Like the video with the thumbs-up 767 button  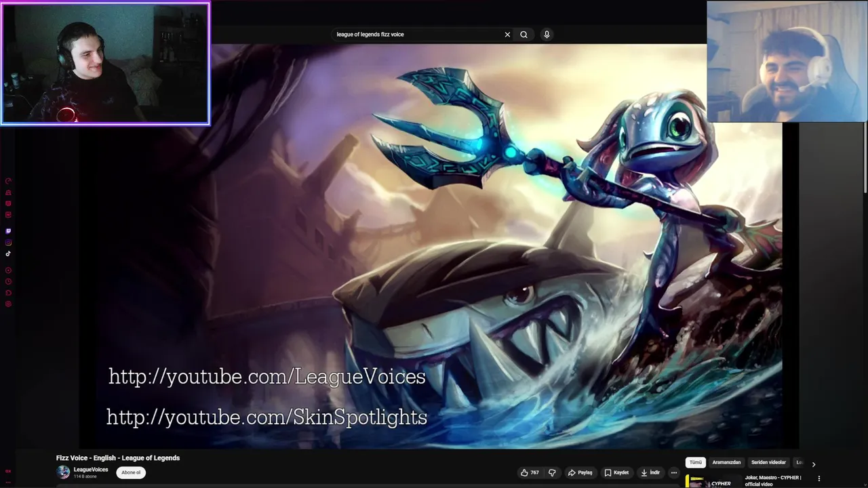click(x=530, y=472)
